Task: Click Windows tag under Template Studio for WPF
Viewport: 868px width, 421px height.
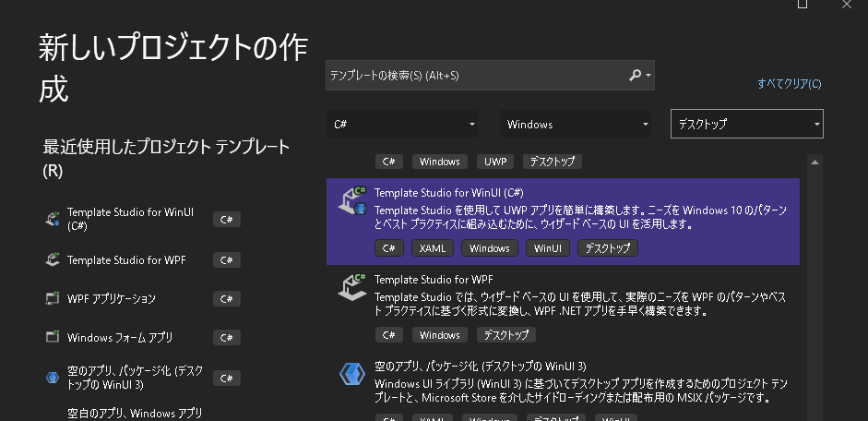Action: point(440,334)
